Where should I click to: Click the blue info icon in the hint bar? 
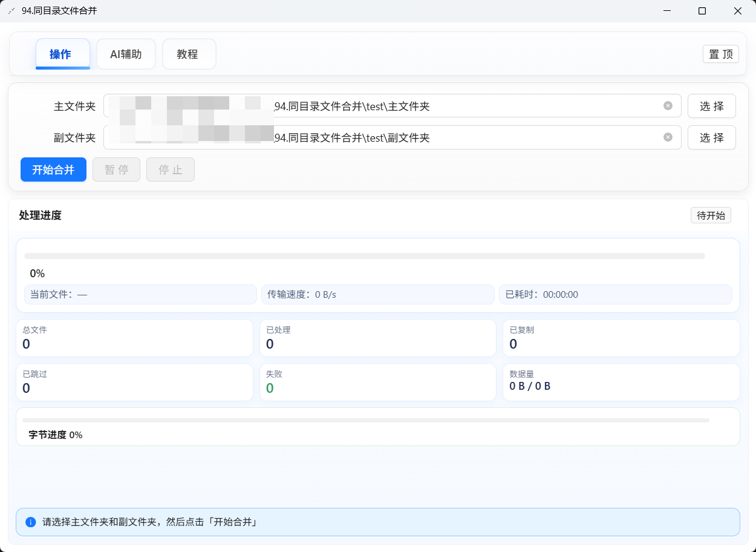tap(31, 522)
